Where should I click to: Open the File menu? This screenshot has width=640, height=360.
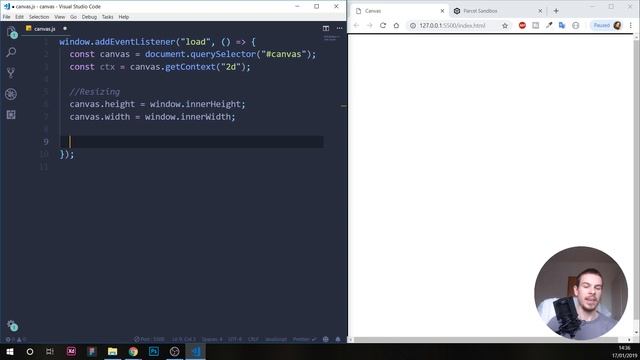[7, 17]
